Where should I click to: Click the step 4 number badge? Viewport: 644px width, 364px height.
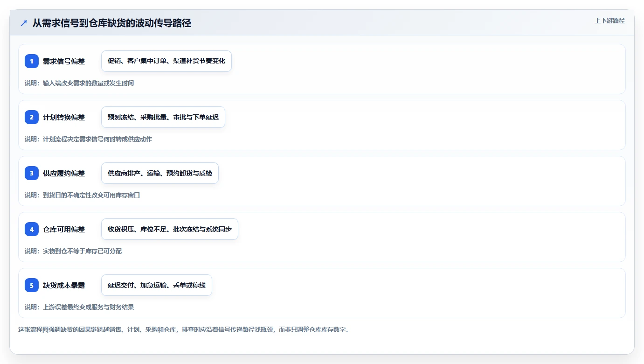pyautogui.click(x=32, y=229)
